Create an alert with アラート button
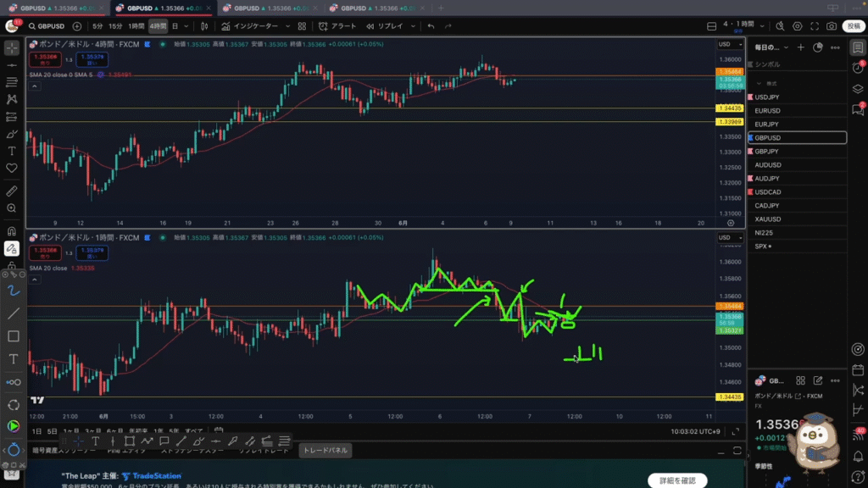This screenshot has width=868, height=488. (337, 26)
